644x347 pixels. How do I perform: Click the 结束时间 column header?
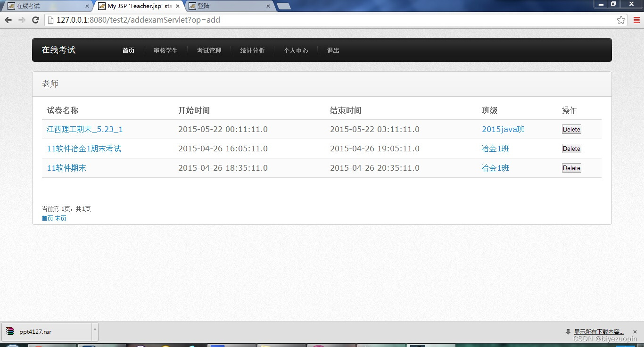click(x=346, y=110)
